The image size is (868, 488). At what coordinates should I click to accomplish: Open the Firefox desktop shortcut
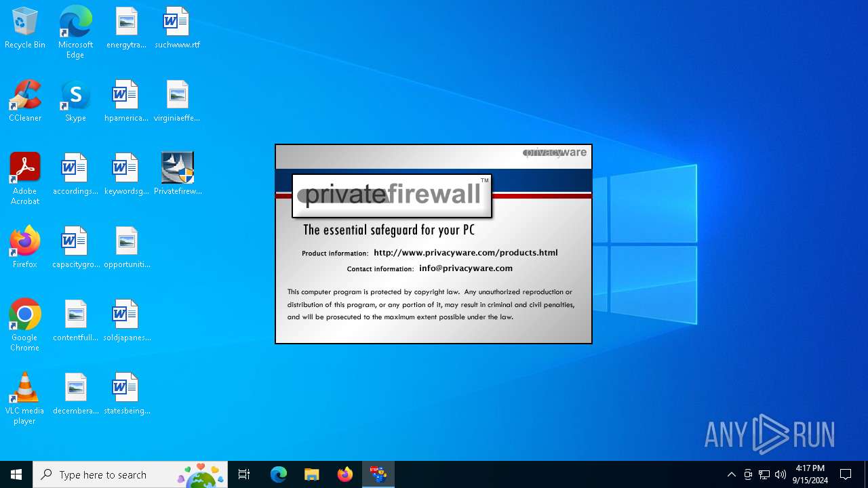(x=25, y=248)
